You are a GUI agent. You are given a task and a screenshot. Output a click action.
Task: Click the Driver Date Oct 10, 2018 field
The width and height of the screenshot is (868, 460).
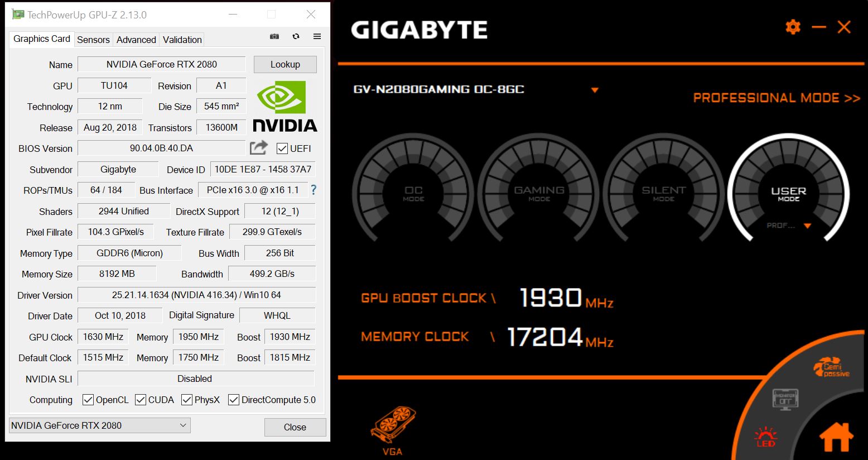click(x=120, y=315)
